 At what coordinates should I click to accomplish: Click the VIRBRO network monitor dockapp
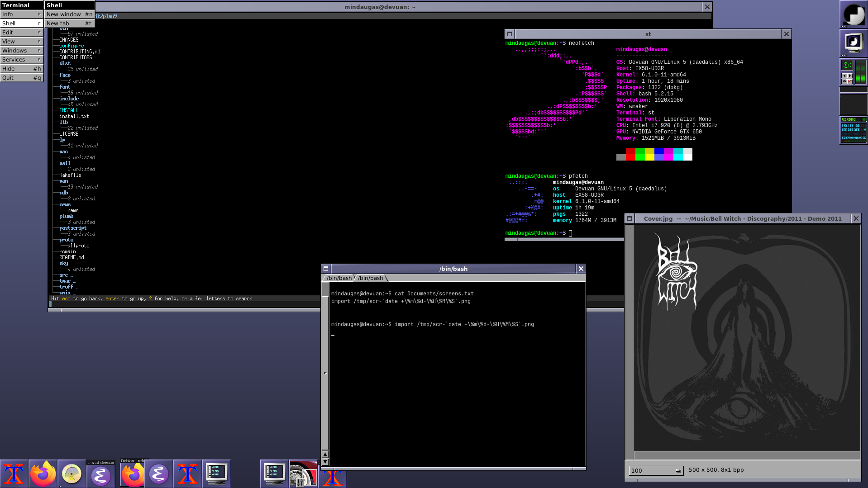pyautogui.click(x=854, y=130)
